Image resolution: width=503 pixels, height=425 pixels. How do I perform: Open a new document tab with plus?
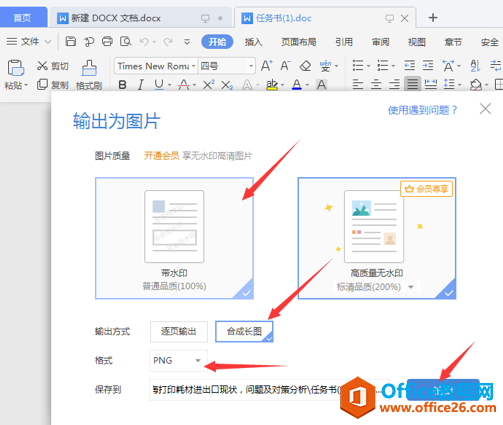[x=433, y=18]
